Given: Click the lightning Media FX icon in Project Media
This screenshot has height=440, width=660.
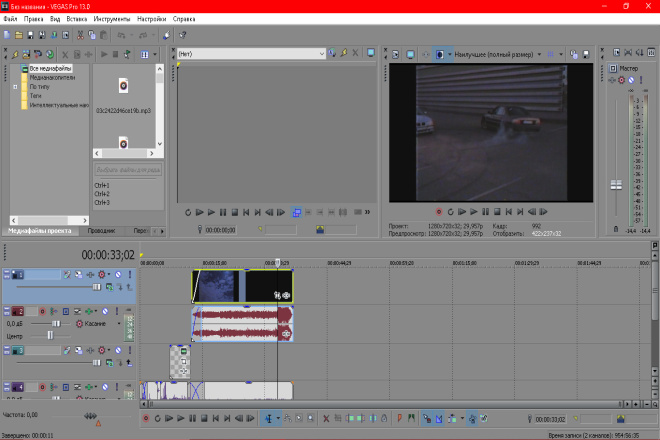Looking at the screenshot, I should tap(15, 54).
